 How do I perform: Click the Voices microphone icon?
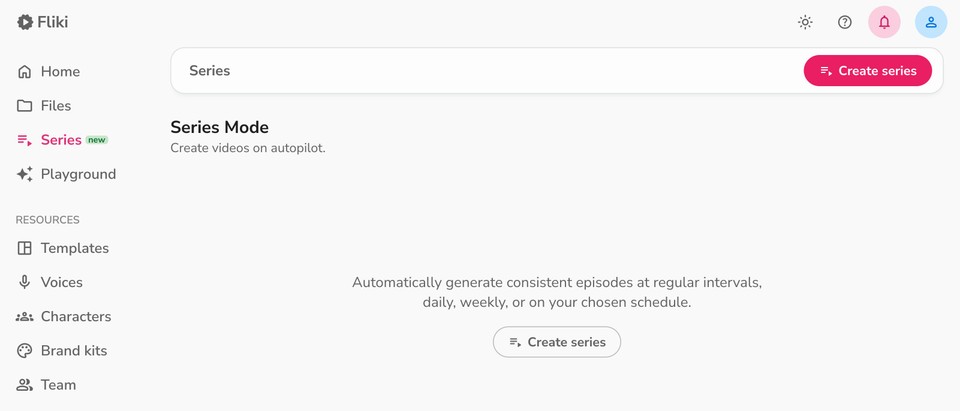[x=25, y=282]
